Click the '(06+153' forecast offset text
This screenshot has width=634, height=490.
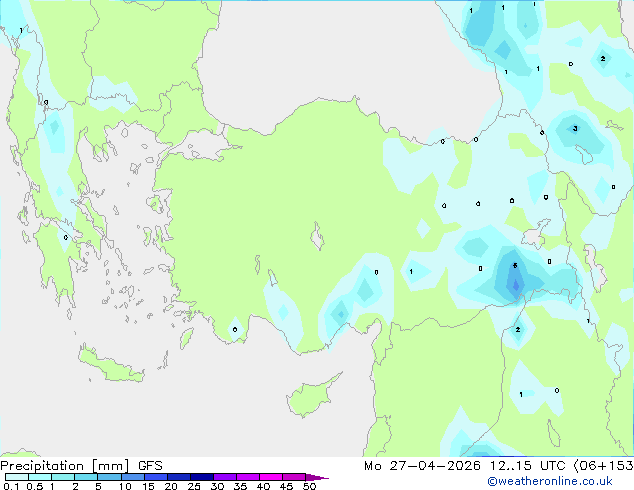pyautogui.click(x=604, y=466)
